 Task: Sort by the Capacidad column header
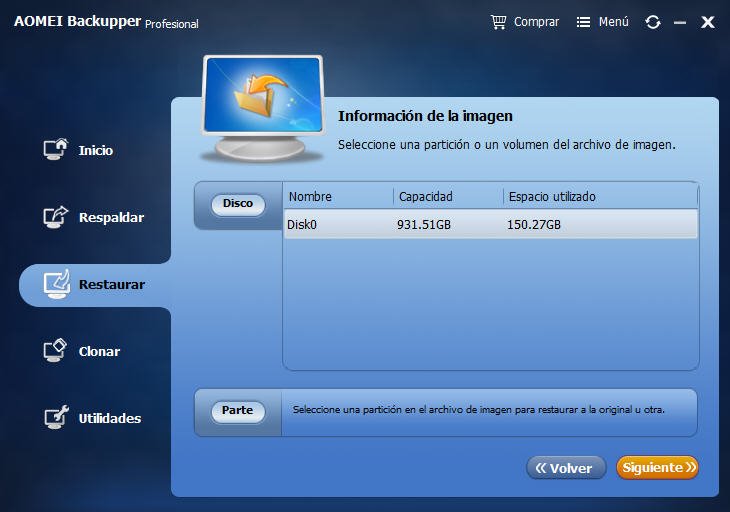click(x=426, y=196)
